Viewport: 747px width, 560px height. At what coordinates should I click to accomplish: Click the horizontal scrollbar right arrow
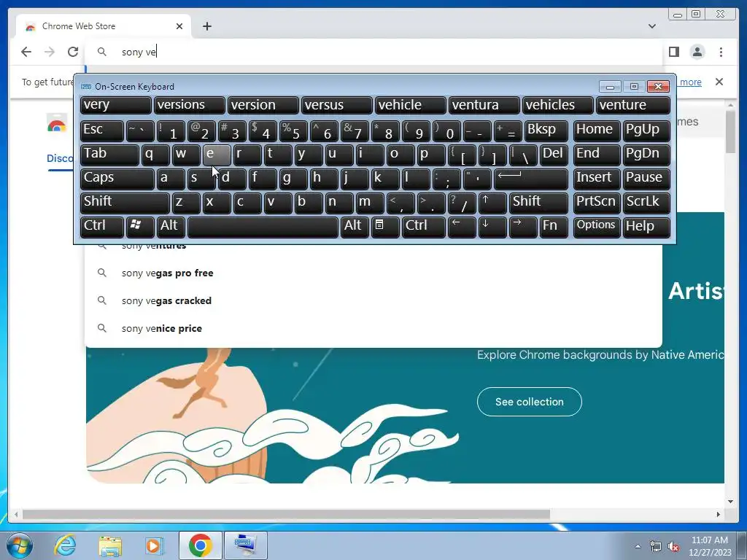click(x=719, y=515)
